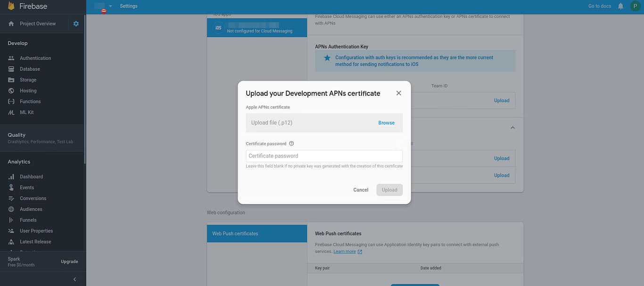Select Authentication in the Develop sidebar
Screen dimensions: 644x286
point(35,58)
